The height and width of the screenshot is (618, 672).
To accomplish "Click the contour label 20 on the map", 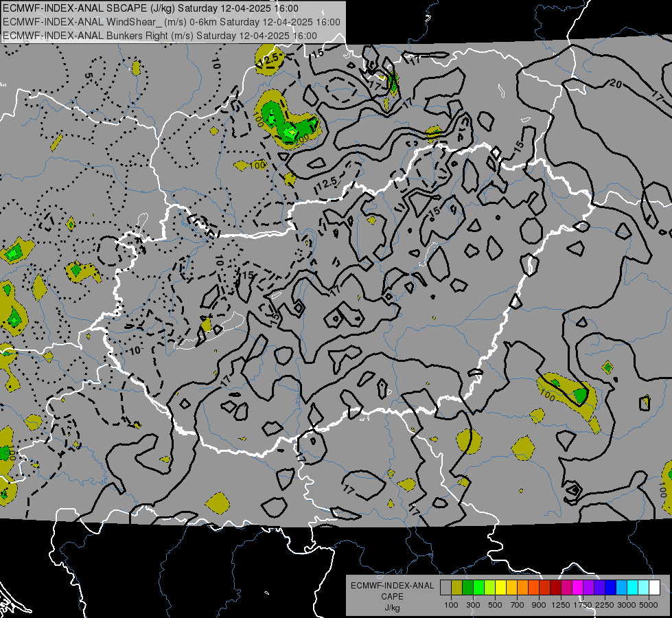I will tap(616, 84).
